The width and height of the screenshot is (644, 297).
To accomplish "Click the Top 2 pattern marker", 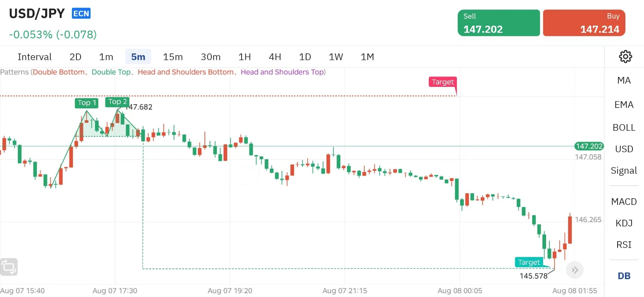I will pos(117,102).
